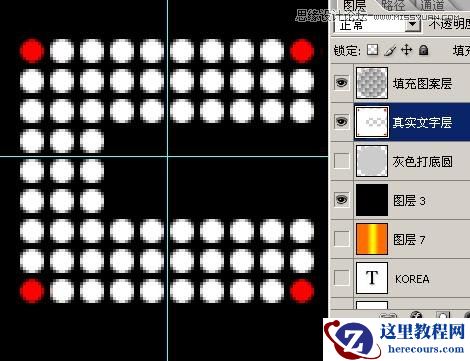Select 填充图案层 layer thumbnail

pos(372,83)
